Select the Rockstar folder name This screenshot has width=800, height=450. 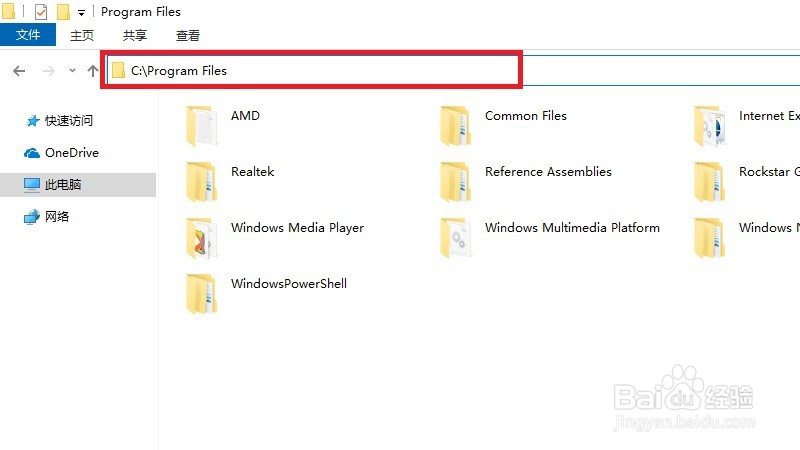(769, 172)
